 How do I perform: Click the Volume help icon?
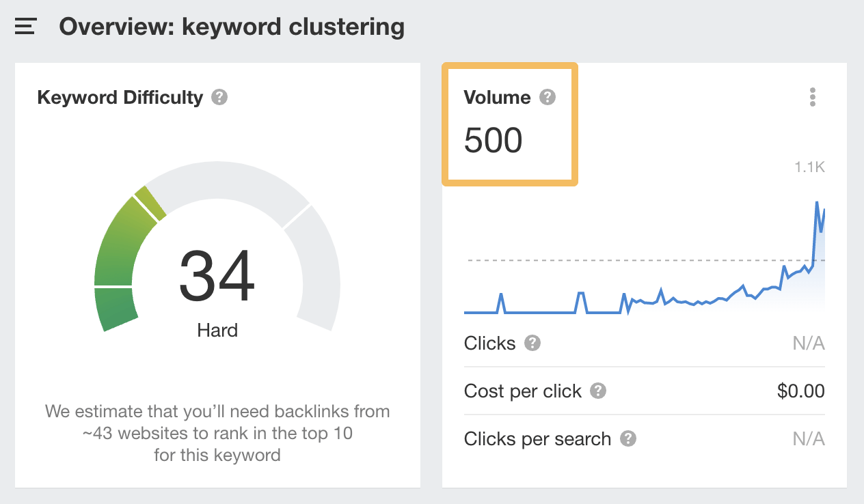click(x=546, y=97)
